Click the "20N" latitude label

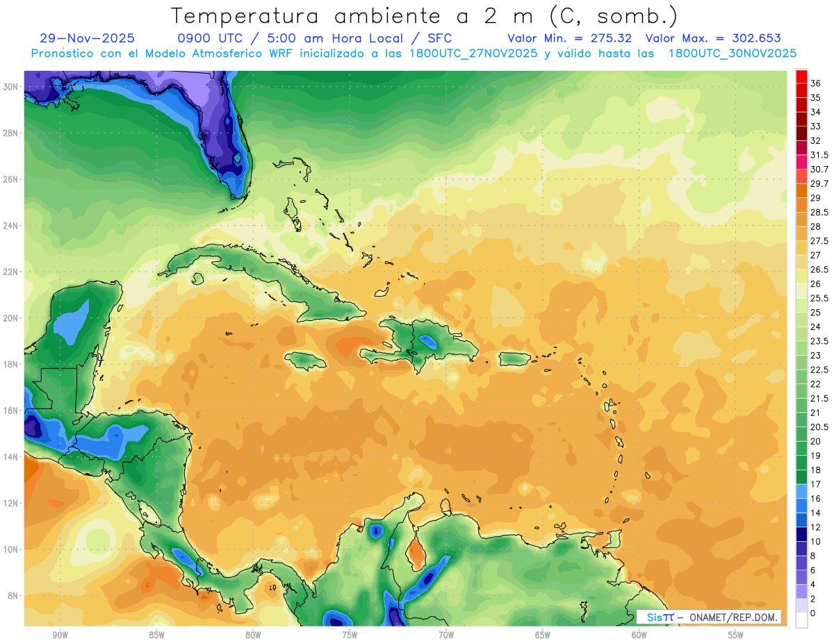[x=10, y=318]
